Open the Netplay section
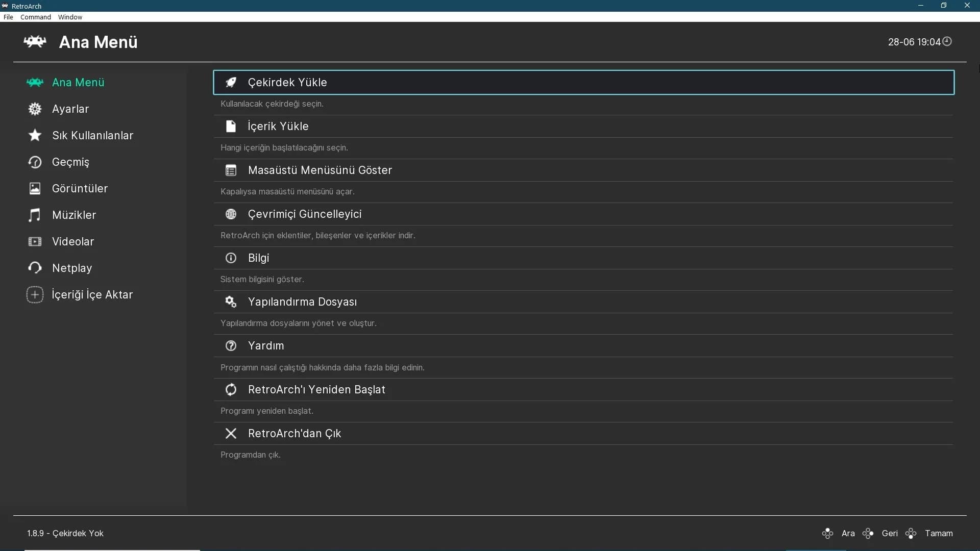This screenshot has width=980, height=551. (x=72, y=268)
